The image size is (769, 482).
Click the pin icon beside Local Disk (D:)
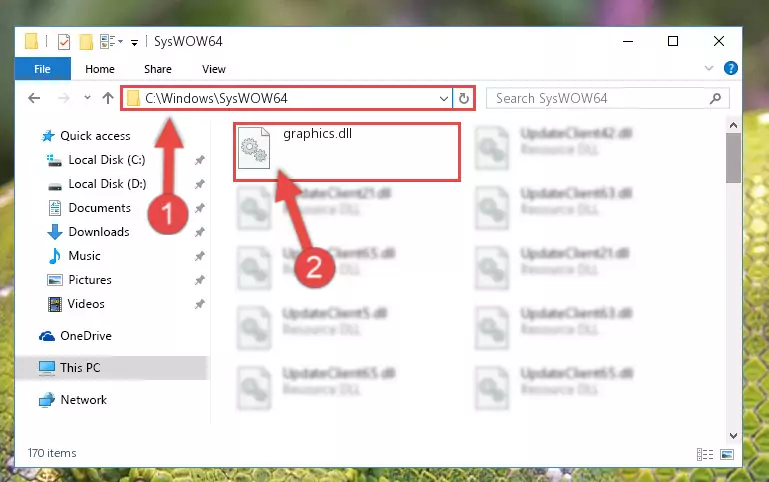[200, 184]
